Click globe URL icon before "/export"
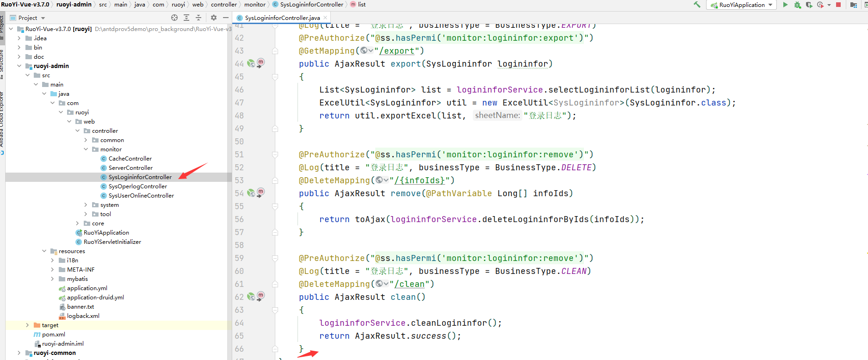The image size is (868, 360). pos(366,50)
